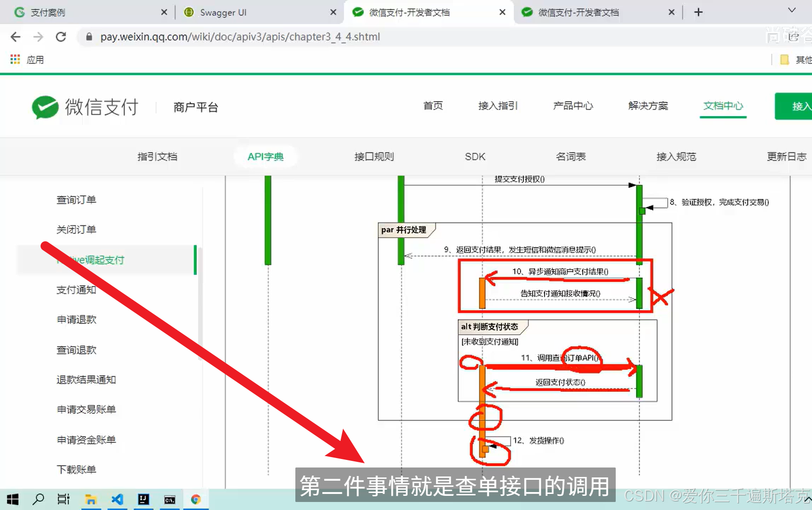Close the Swagger UI tab
Screen dimensions: 812x510
(x=333, y=12)
